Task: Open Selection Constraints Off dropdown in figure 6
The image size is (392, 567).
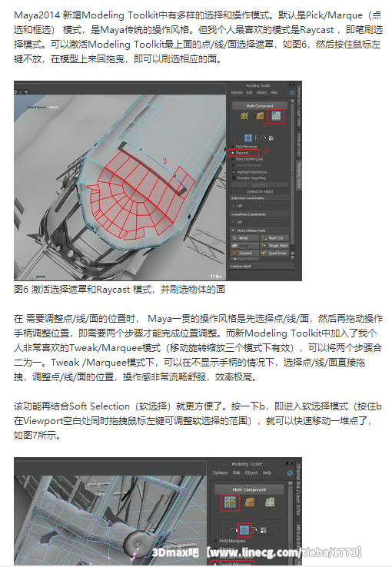Action: click(244, 206)
